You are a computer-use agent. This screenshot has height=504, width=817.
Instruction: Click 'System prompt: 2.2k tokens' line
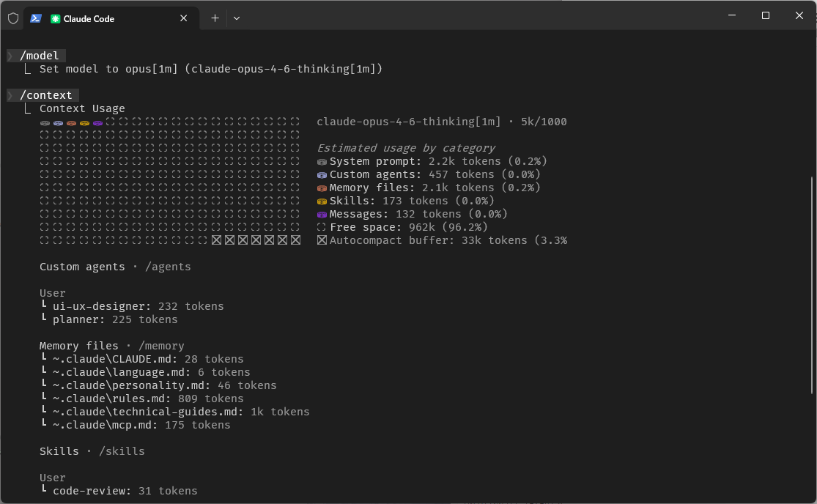point(432,161)
